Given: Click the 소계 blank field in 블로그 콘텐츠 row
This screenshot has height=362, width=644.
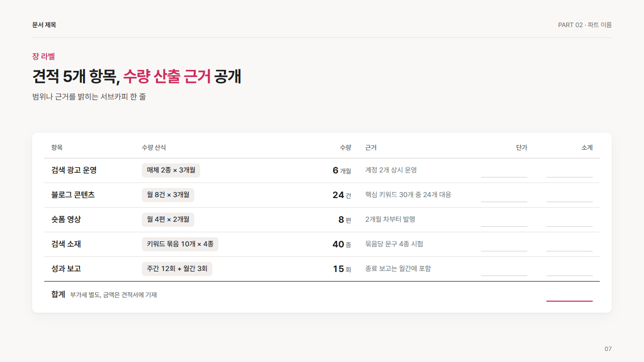Looking at the screenshot, I should tap(570, 195).
